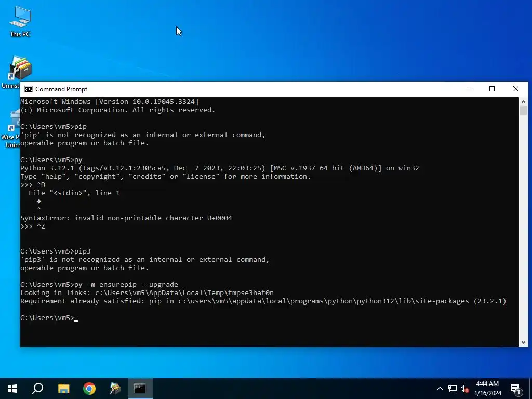Click the 'Requirement already satisfied' output line
Viewport: 532px width, 399px height.
point(263,301)
